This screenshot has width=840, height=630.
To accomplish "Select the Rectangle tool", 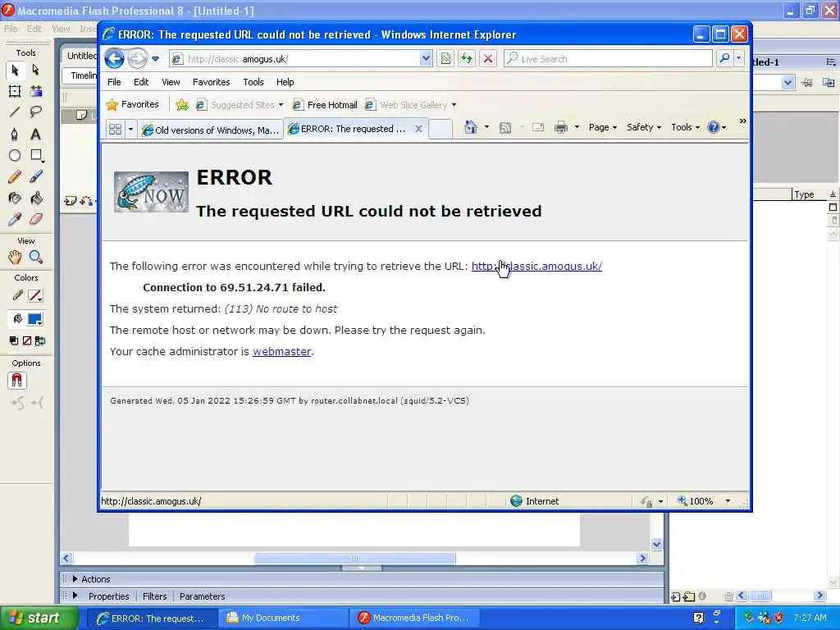I will point(36,155).
